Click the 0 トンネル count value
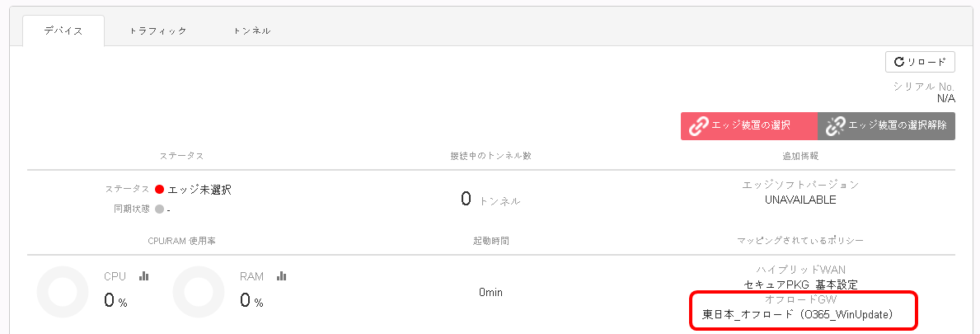 490,200
